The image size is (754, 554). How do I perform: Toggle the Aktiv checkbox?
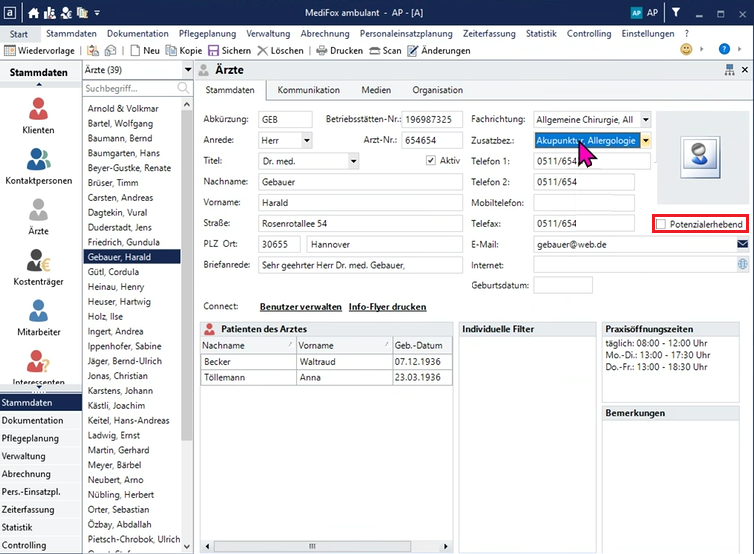(x=432, y=161)
